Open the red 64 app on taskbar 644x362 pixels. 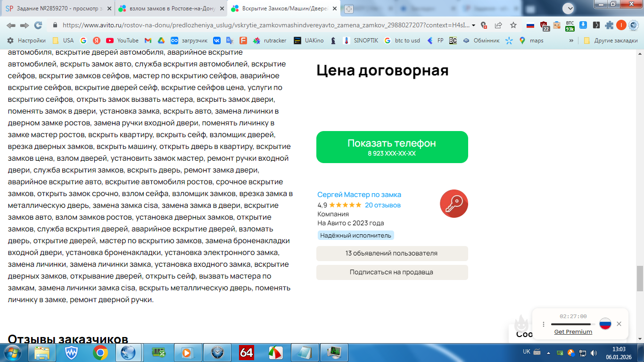[x=247, y=353]
